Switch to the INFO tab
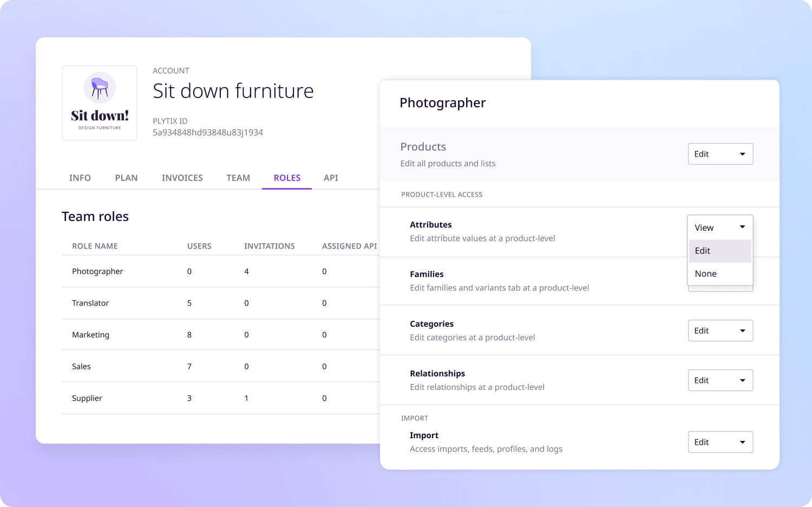Screen dimensions: 812x507 (x=80, y=178)
